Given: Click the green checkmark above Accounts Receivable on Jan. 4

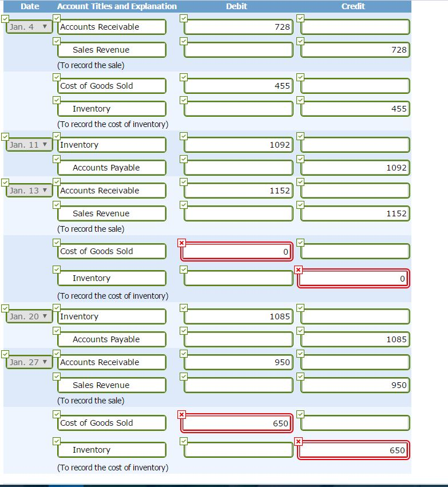Looking at the screenshot, I should coord(56,18).
